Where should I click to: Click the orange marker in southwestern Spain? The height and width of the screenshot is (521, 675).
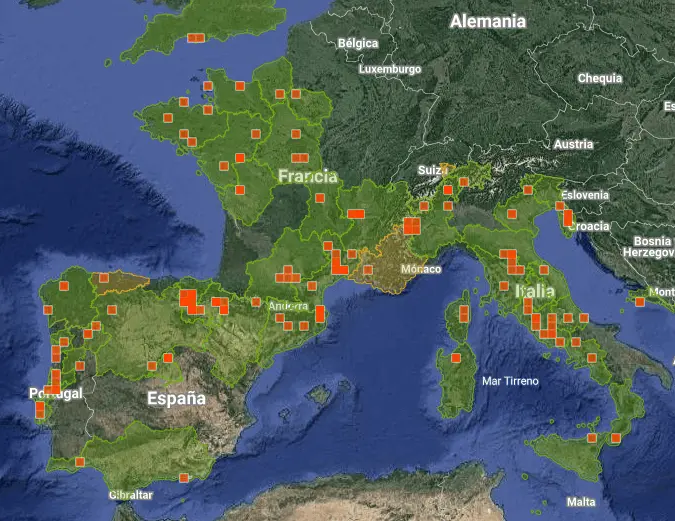click(x=79, y=462)
